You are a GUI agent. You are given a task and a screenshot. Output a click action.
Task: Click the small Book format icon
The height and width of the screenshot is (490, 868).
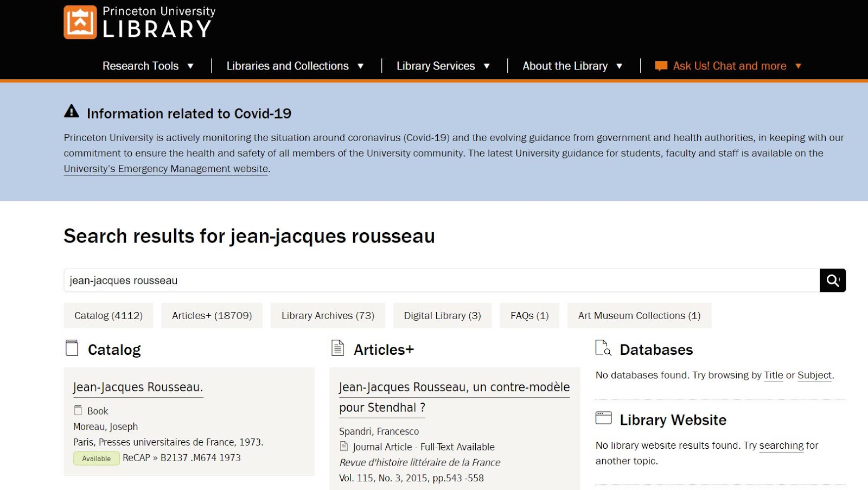pos(78,410)
